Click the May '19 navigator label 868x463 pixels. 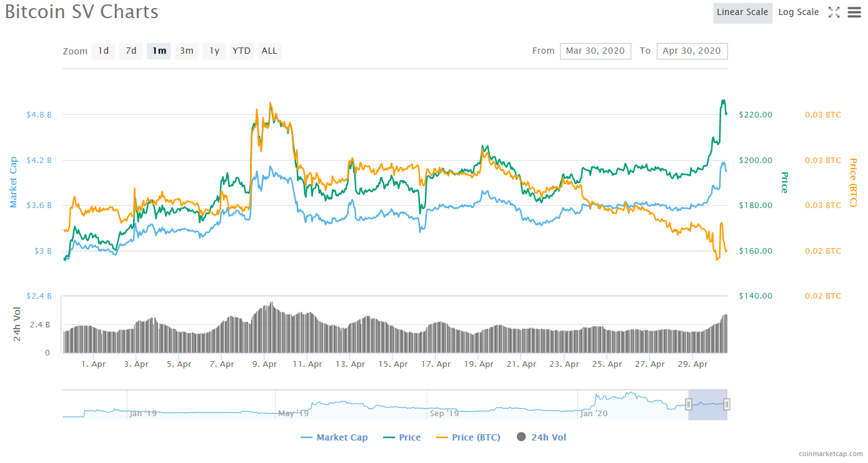click(x=294, y=413)
